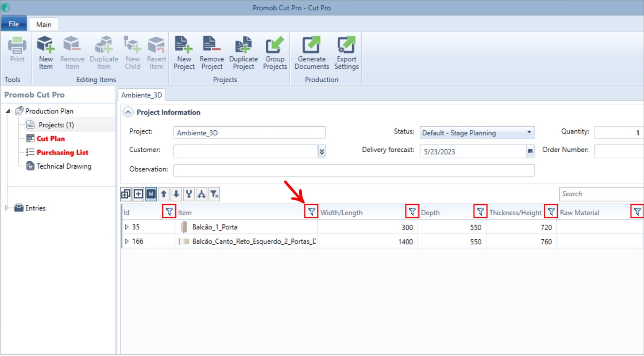This screenshot has width=644, height=356.
Task: Click the Revert Item ribbon icon
Action: point(156,53)
